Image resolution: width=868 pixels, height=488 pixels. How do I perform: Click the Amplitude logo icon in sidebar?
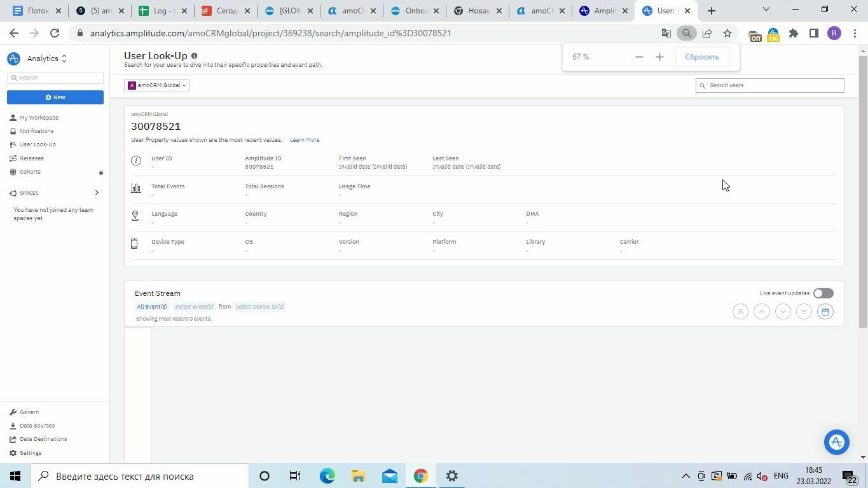tap(13, 59)
